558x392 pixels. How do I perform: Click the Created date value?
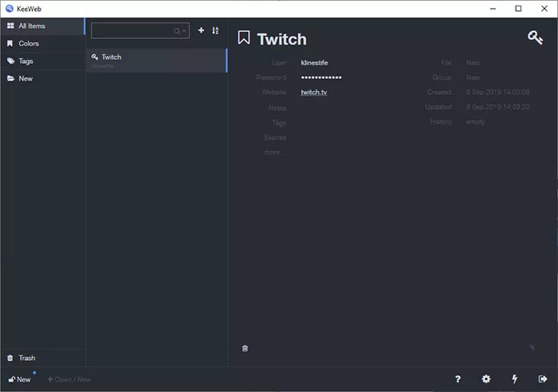(x=497, y=92)
